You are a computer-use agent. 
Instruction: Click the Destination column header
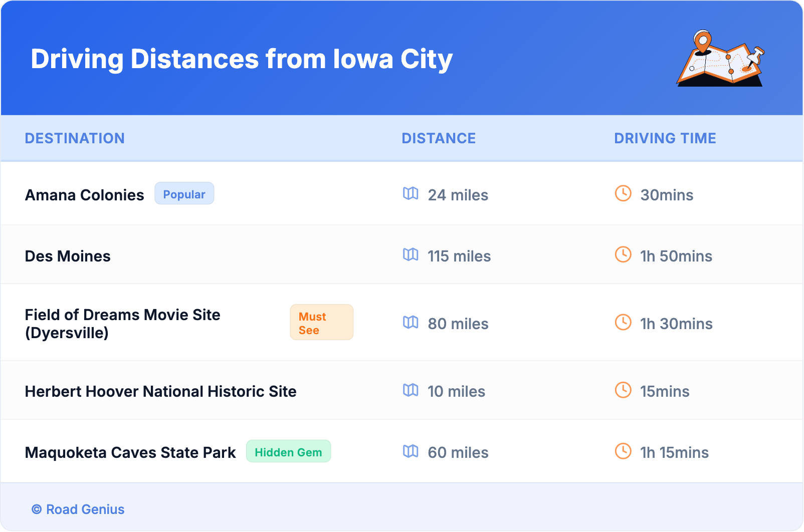75,138
